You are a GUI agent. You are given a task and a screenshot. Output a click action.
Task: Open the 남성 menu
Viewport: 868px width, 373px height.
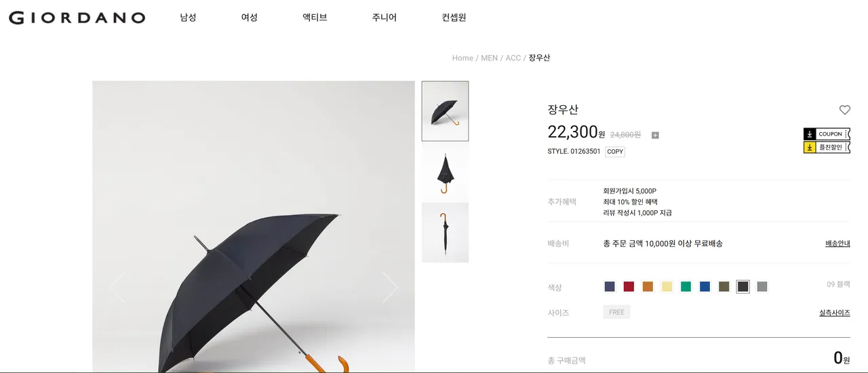point(188,18)
